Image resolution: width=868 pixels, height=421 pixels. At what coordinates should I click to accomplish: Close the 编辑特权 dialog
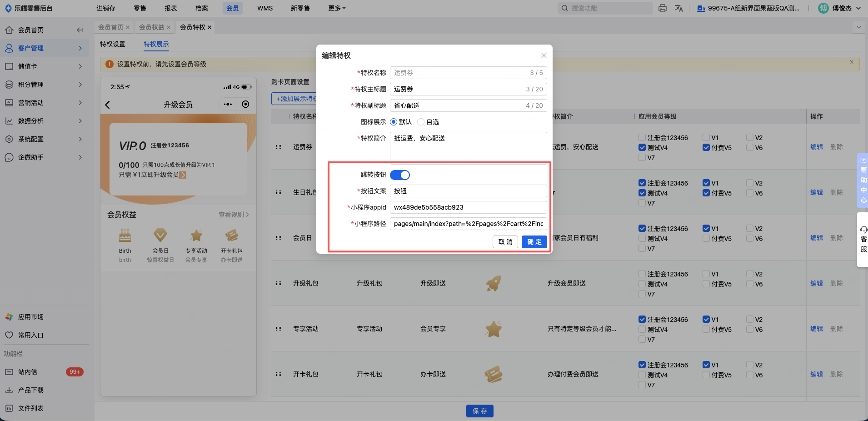544,55
